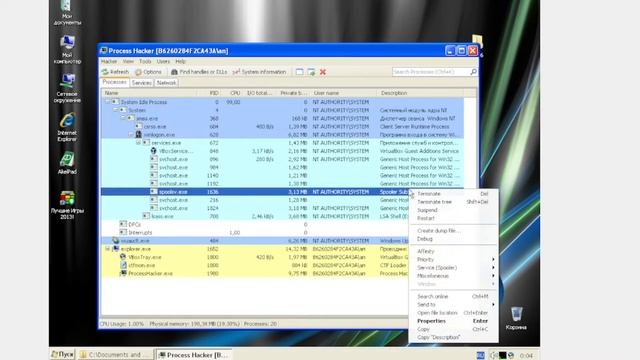Click the Refresh toolbar button
The height and width of the screenshot is (360, 640).
click(x=116, y=72)
